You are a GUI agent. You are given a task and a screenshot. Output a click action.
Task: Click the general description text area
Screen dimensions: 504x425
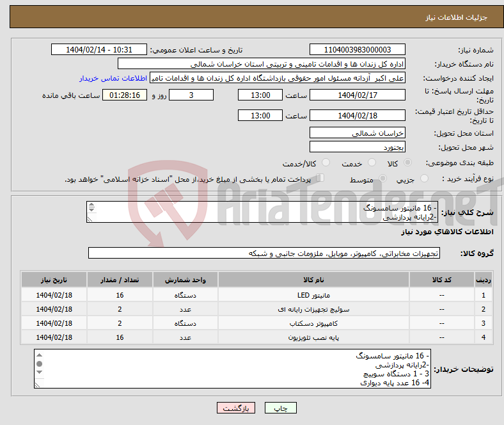pos(262,212)
